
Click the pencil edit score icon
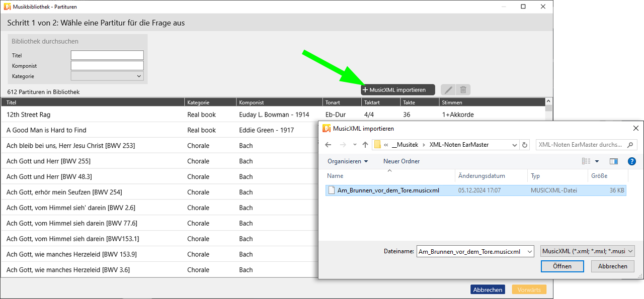448,90
